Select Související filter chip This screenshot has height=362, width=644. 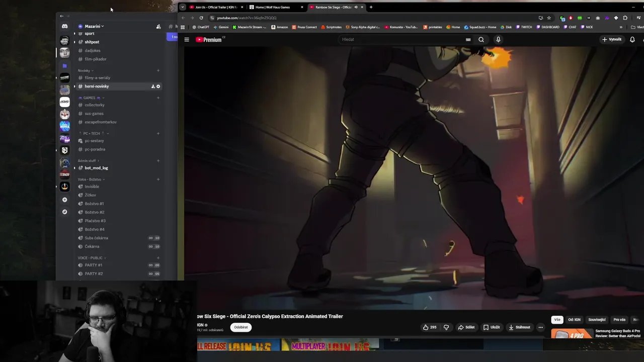(x=597, y=320)
